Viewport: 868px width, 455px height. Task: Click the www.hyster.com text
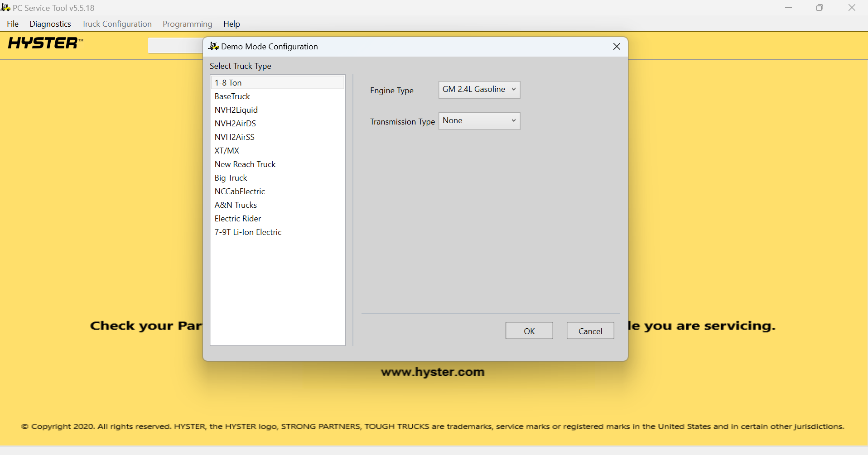pos(433,372)
